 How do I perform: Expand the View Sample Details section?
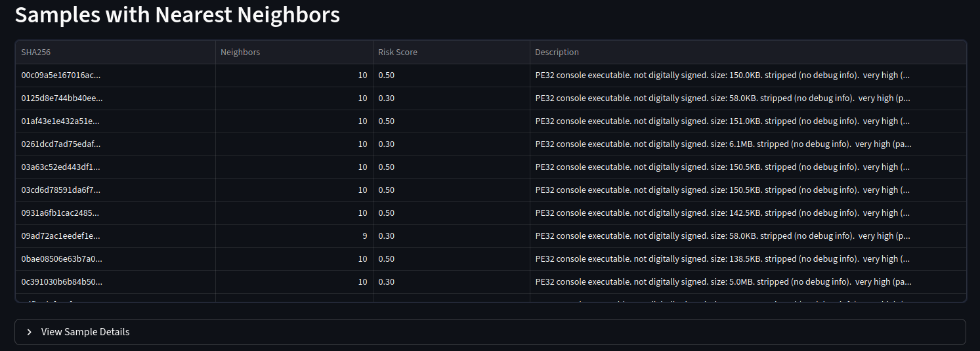[x=85, y=332]
